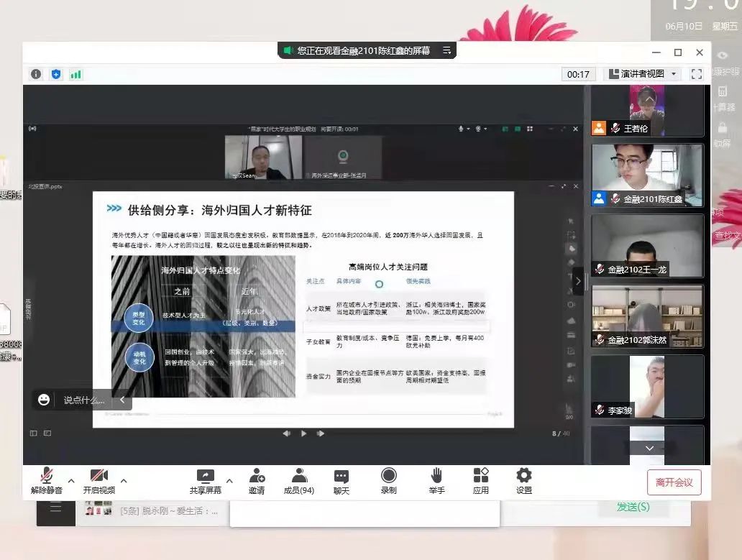
Task: Expand audio options arrow beside 解除静音
Action: (70, 481)
